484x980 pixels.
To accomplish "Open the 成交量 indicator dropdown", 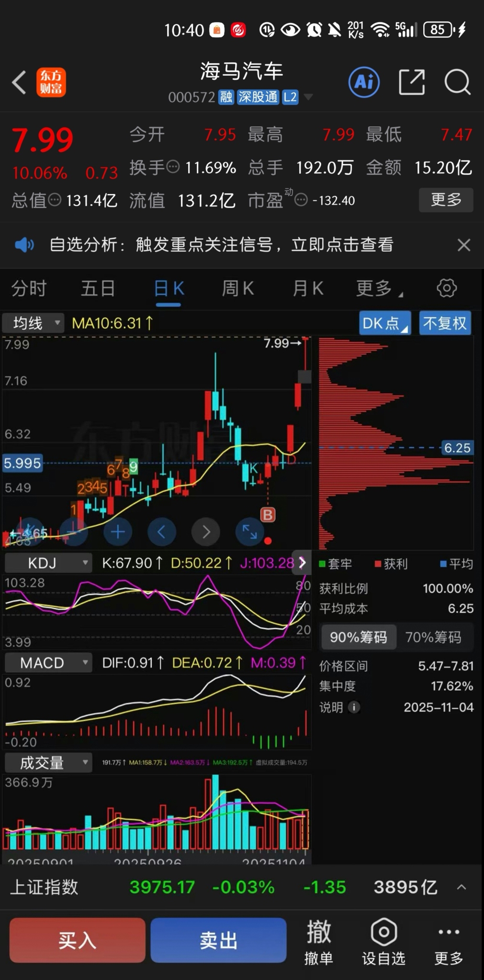I will 48,762.
